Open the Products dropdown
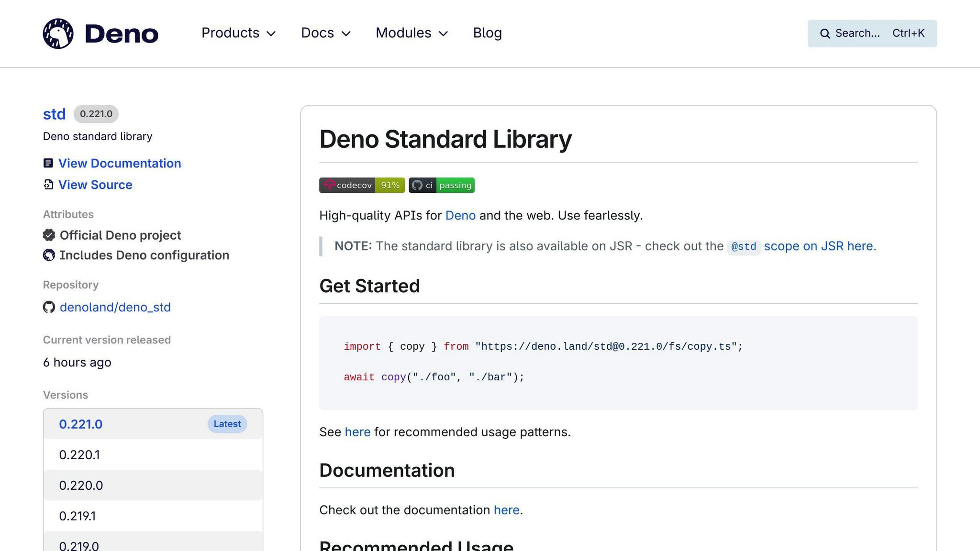Image resolution: width=980 pixels, height=551 pixels. pos(238,33)
